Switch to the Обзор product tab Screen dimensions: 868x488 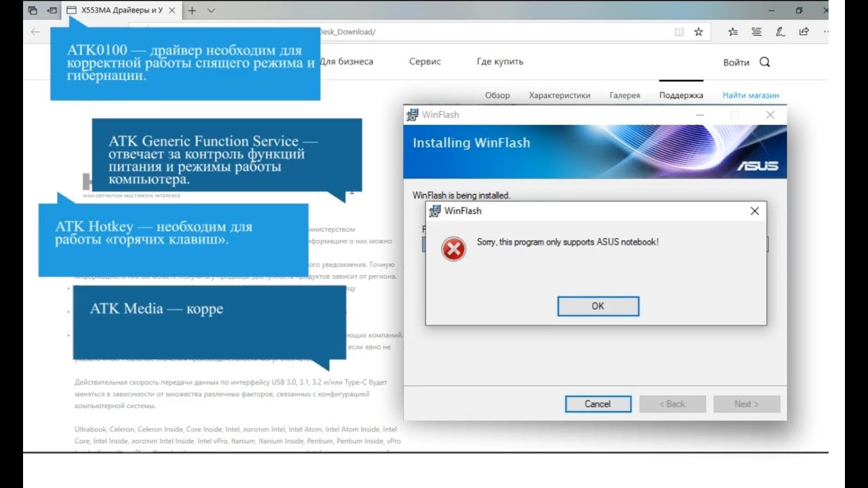[497, 96]
